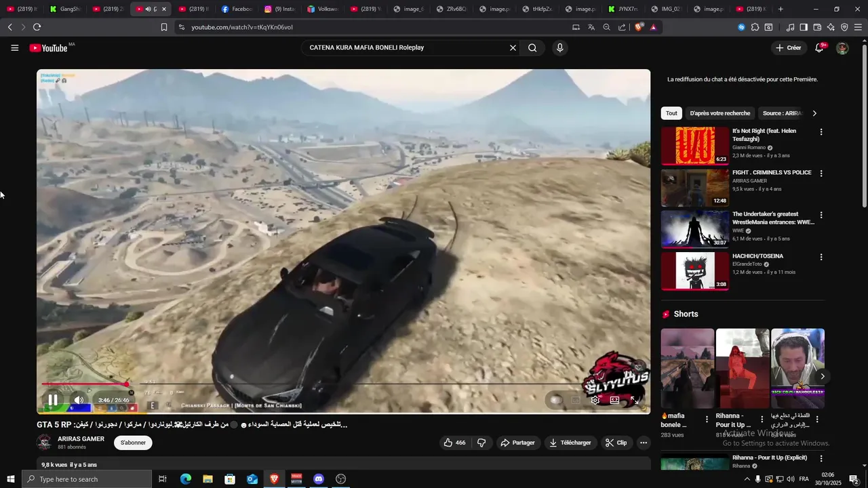The height and width of the screenshot is (488, 868).
Task: Subscribe with the S'abonner button
Action: pos(133,443)
